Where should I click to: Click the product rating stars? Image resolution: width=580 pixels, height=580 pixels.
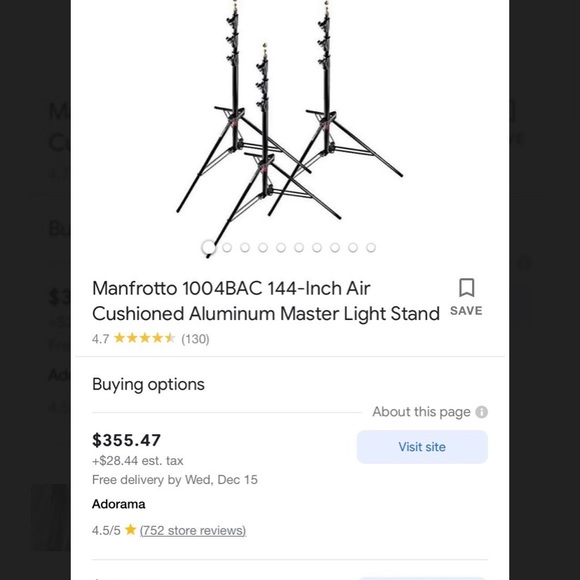click(145, 338)
